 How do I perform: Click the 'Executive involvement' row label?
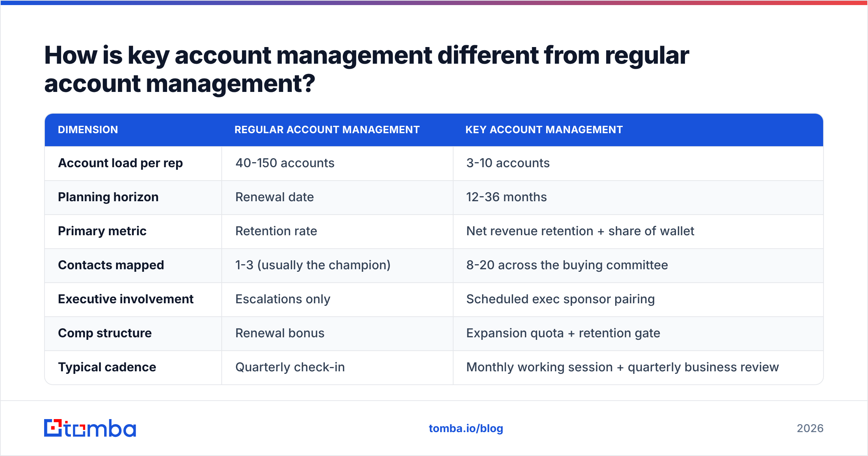tap(126, 299)
